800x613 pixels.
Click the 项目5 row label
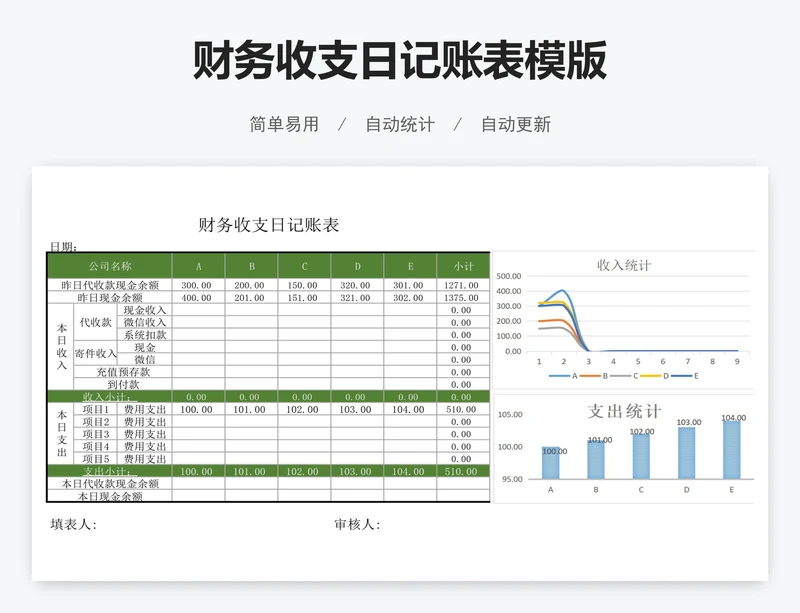tap(96, 459)
